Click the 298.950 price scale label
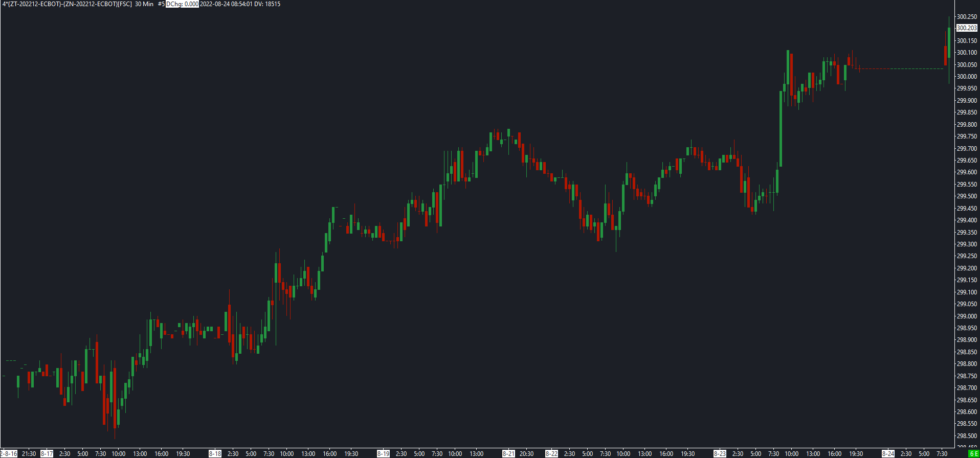 (x=967, y=328)
